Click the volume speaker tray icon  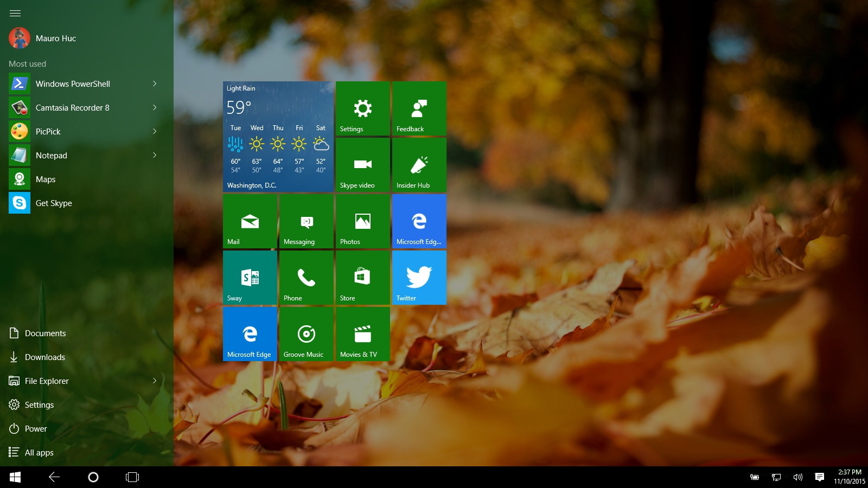pyautogui.click(x=798, y=477)
